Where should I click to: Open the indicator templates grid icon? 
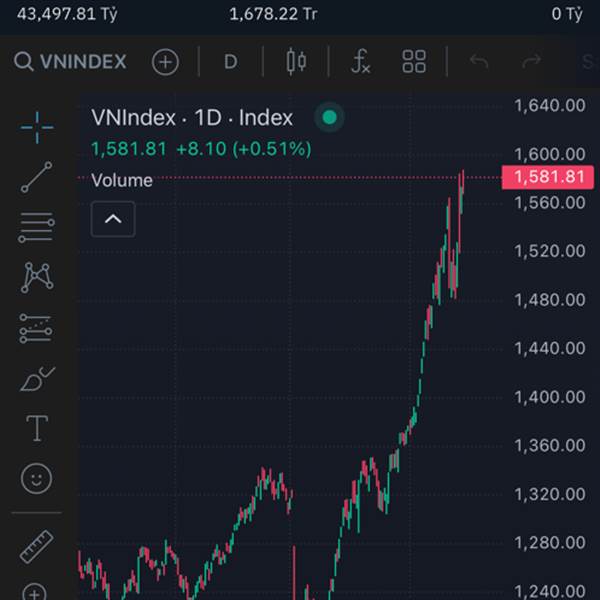tap(414, 61)
